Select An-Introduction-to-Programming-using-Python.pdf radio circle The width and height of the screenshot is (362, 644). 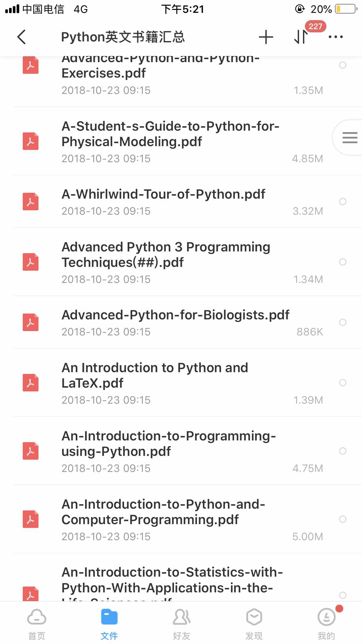click(343, 451)
